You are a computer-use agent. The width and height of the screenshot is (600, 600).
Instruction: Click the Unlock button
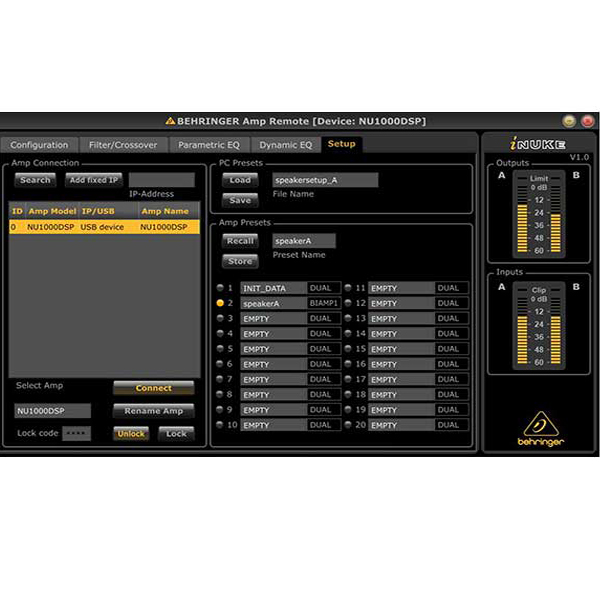pos(131,434)
